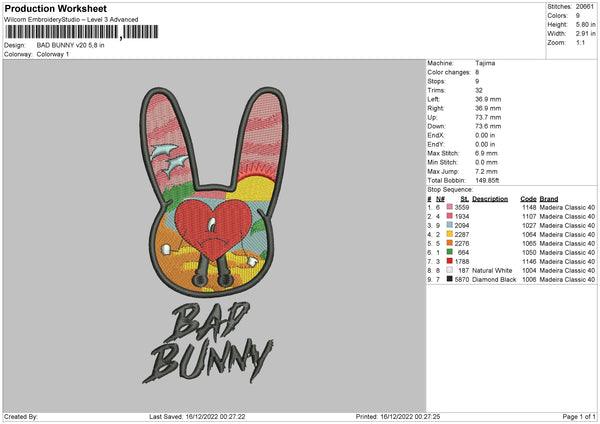Viewport: 600px width, 424px height.
Task: Click the Max Stitch value 6.9 mm
Action: (486, 153)
